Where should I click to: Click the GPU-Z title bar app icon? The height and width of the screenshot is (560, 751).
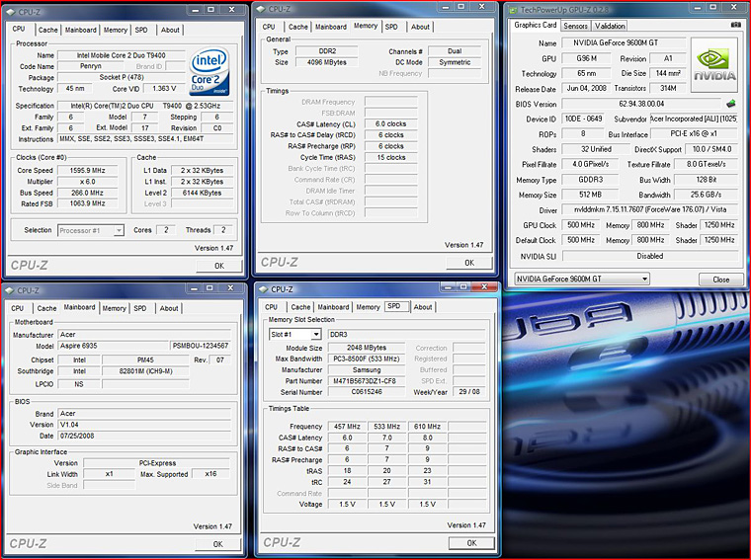(x=514, y=10)
